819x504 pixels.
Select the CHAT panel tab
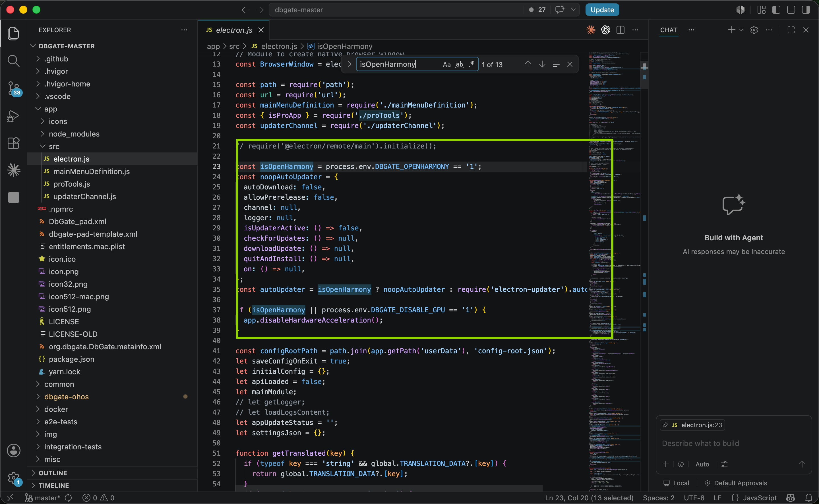(x=668, y=30)
